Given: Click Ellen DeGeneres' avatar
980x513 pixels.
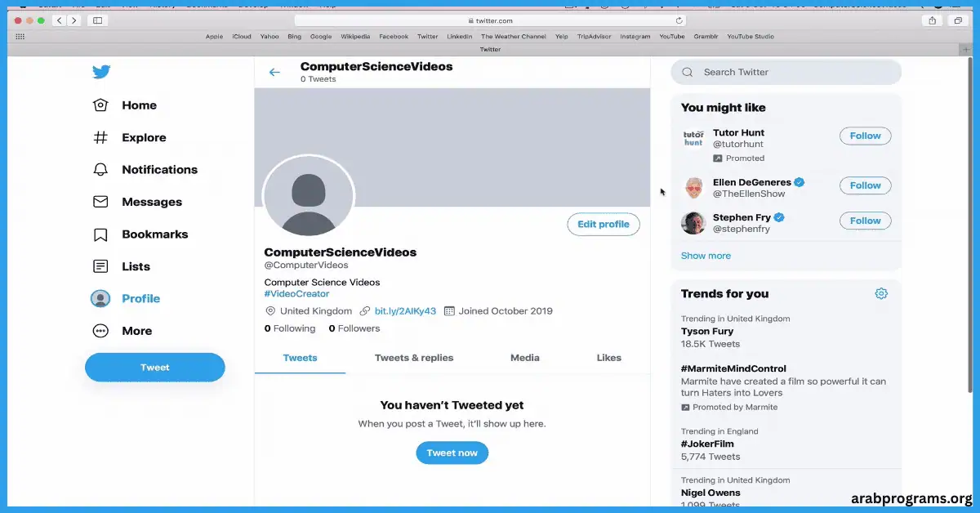Looking at the screenshot, I should pos(693,188).
